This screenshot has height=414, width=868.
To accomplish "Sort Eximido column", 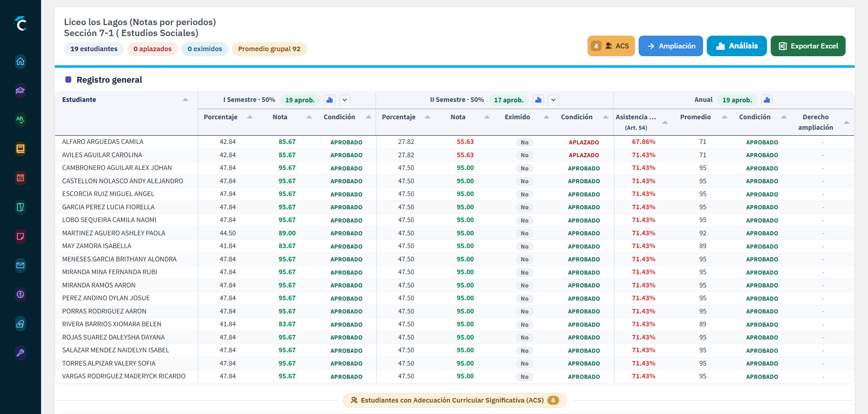I will 546,117.
